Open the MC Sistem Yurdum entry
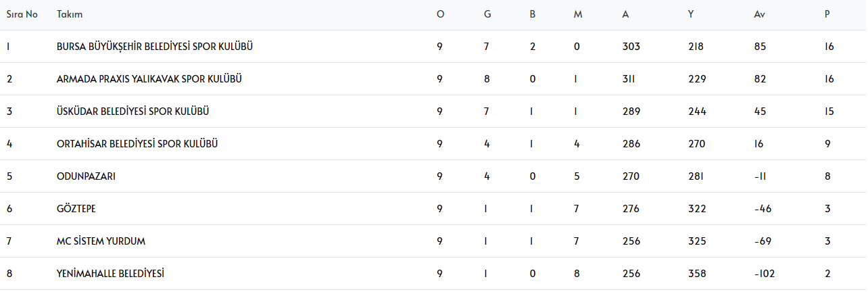868x294 pixels. pos(101,241)
